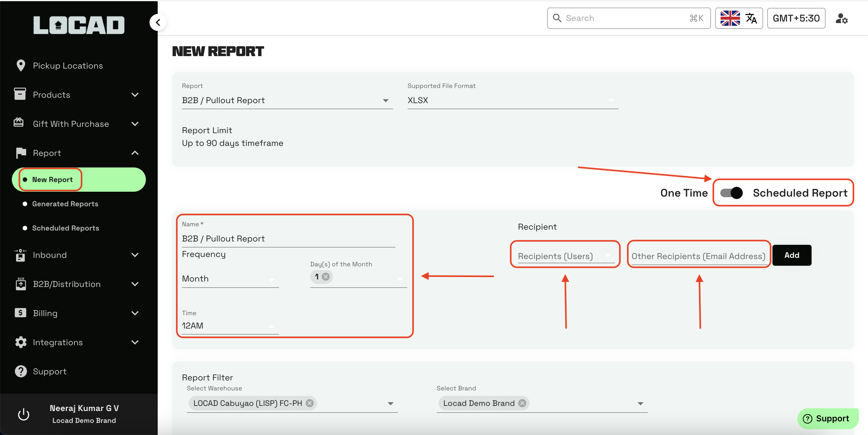Open the Frequency Month dropdown
868x435 pixels.
[230, 279]
